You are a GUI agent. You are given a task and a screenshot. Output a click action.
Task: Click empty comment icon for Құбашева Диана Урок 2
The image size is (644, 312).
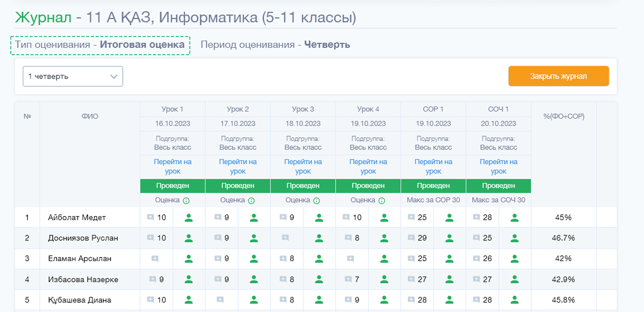click(x=220, y=299)
